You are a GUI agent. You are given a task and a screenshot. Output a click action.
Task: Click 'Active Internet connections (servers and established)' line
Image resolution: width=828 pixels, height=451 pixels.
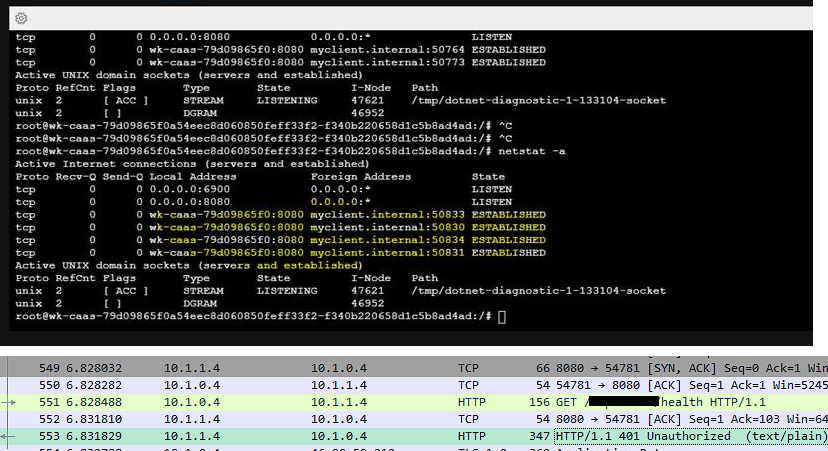coord(192,164)
